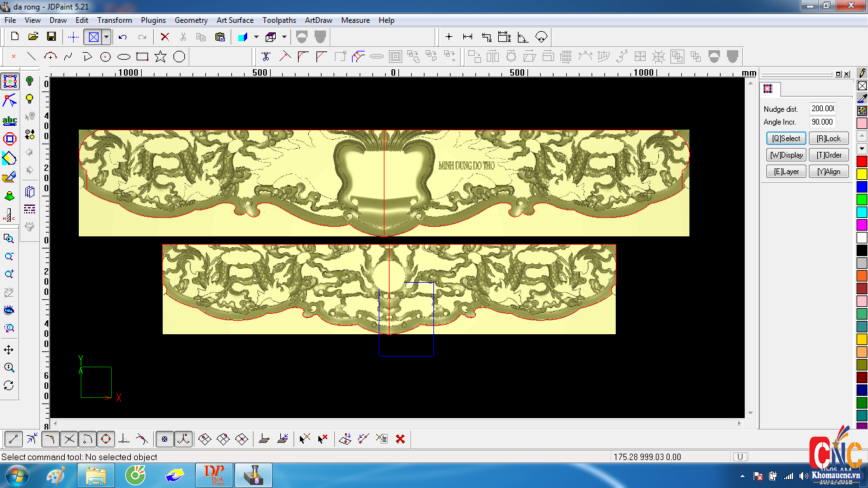Choose the rectangle drawing tool
868x488 pixels.
click(x=142, y=57)
